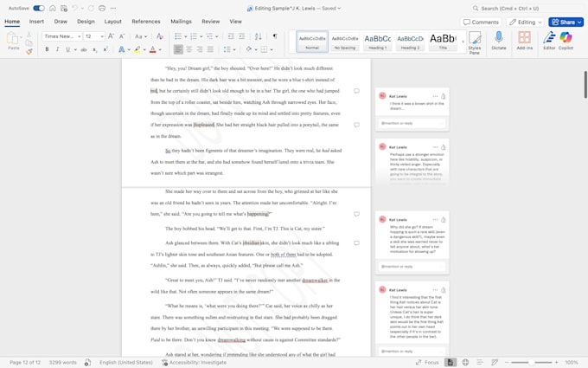
Task: Toggle Underline formatting
Action: coord(67,49)
